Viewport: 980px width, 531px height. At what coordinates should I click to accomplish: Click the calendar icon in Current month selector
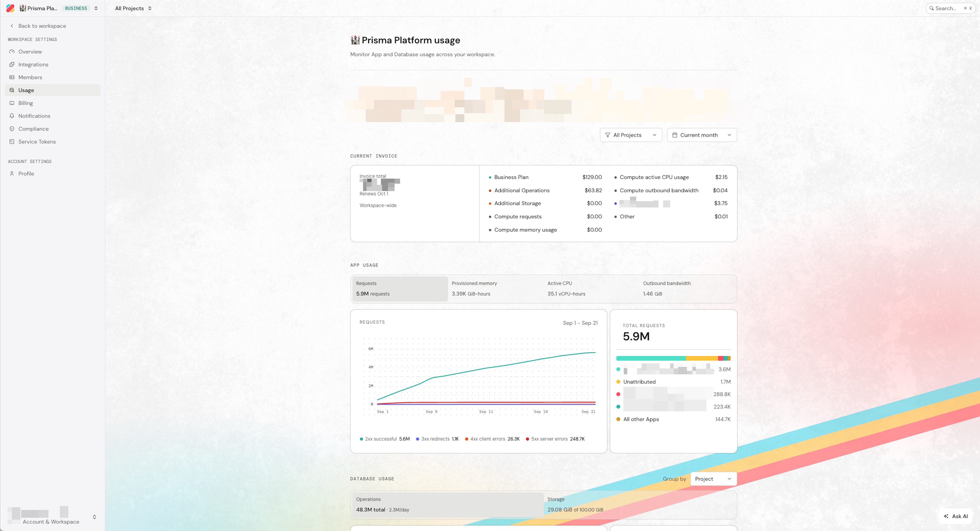pyautogui.click(x=675, y=135)
